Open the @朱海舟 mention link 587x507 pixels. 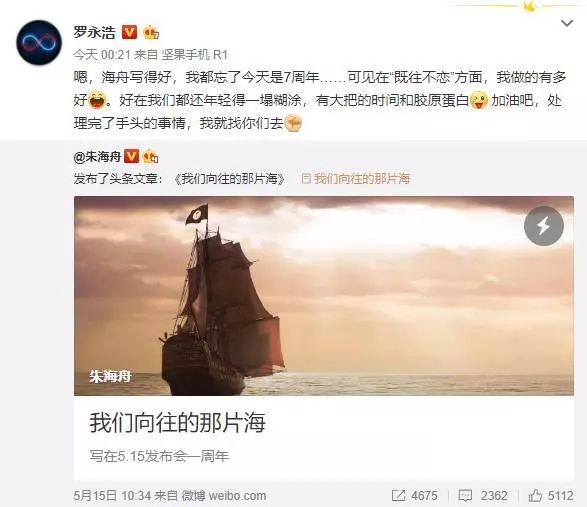click(97, 157)
